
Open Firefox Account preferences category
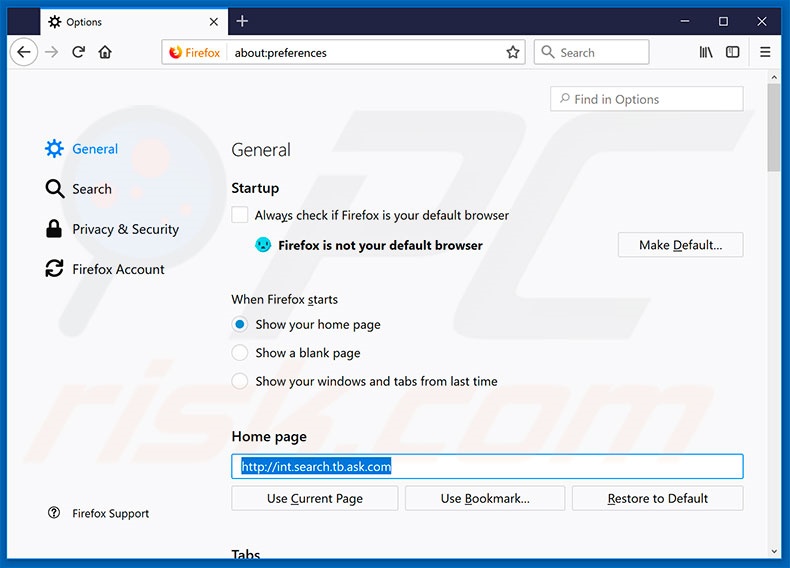pyautogui.click(x=105, y=269)
